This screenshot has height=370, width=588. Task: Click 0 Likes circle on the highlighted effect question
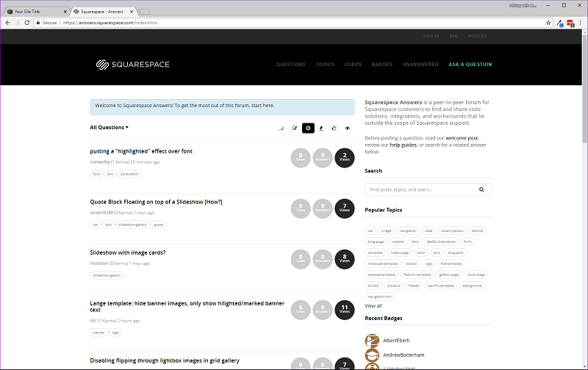301,158
